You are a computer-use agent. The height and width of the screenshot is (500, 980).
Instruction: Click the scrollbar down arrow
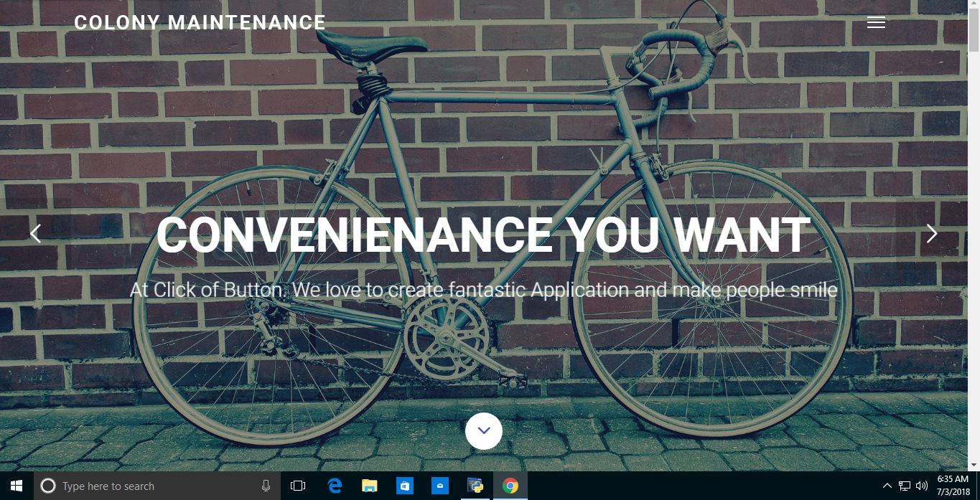point(974,465)
